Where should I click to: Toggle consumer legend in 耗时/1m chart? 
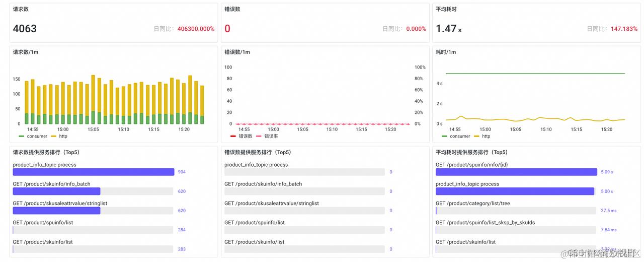pos(456,136)
